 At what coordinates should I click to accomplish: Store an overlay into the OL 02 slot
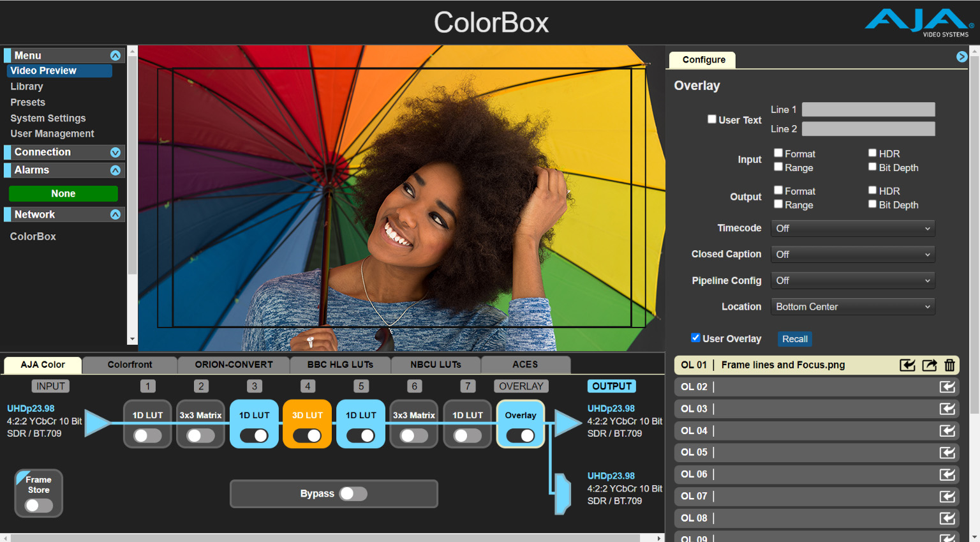pos(947,387)
